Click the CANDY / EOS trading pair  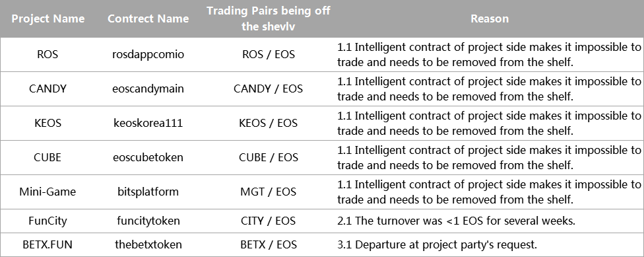(x=268, y=89)
